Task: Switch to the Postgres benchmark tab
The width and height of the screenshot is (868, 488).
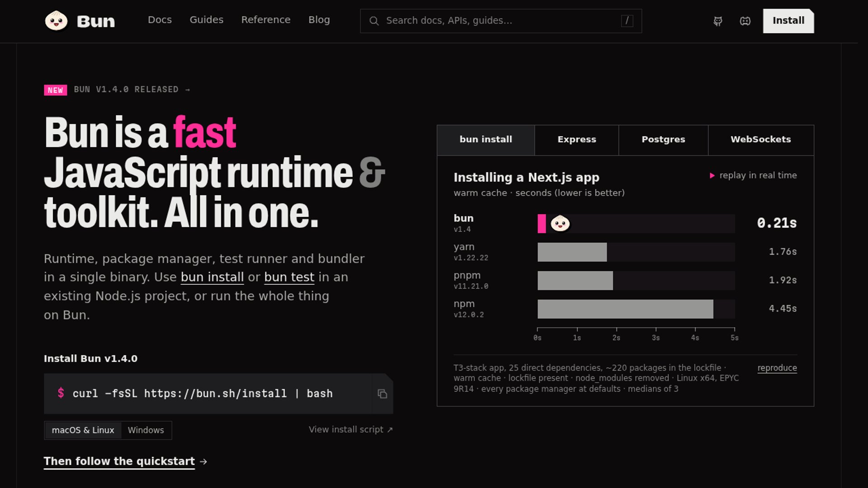Action: click(663, 140)
